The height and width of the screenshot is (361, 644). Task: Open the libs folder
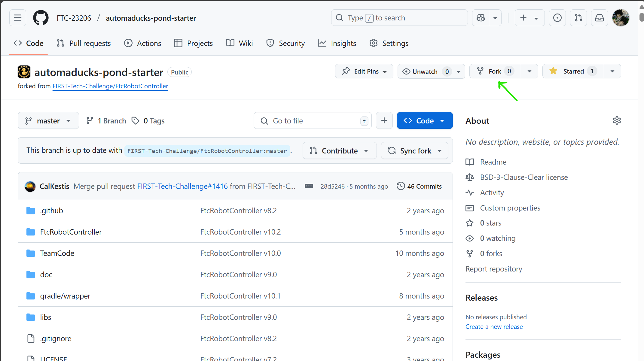coord(46,317)
